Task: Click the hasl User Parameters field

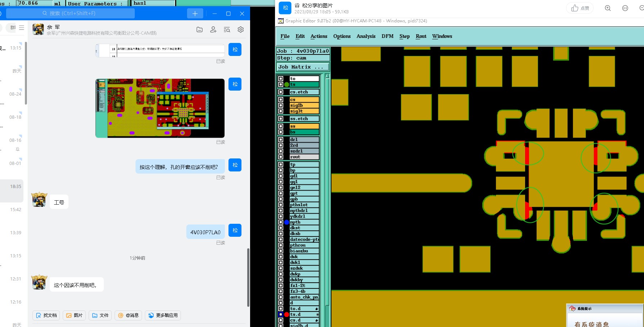Action: pyautogui.click(x=153, y=3)
